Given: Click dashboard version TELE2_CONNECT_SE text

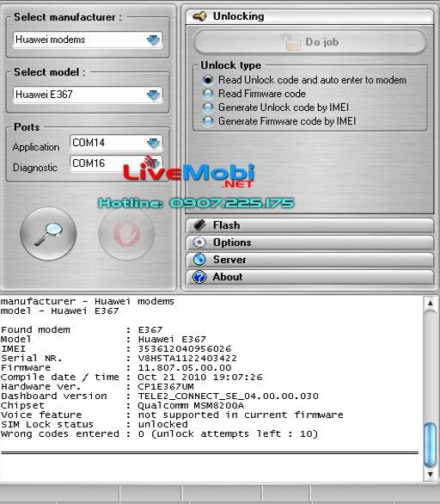Looking at the screenshot, I should click(229, 396).
